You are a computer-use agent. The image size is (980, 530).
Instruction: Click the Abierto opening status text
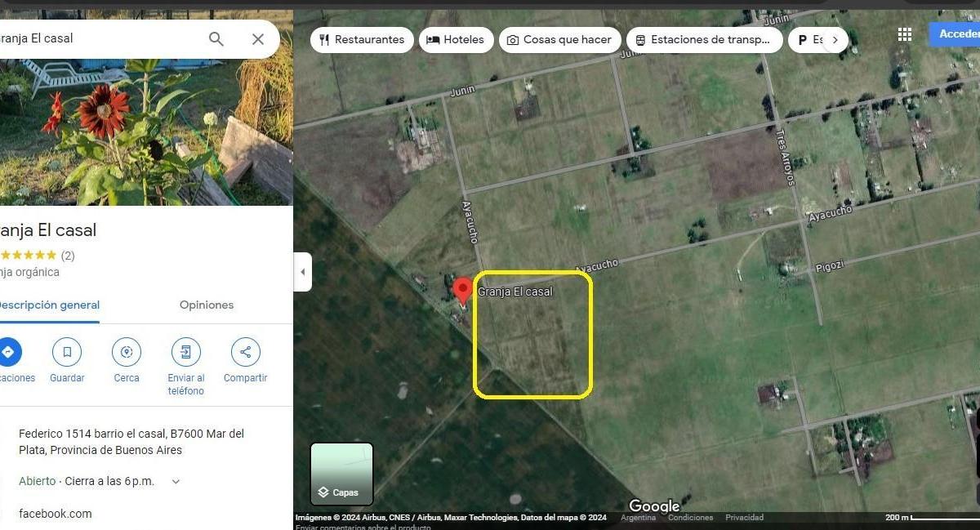point(38,481)
